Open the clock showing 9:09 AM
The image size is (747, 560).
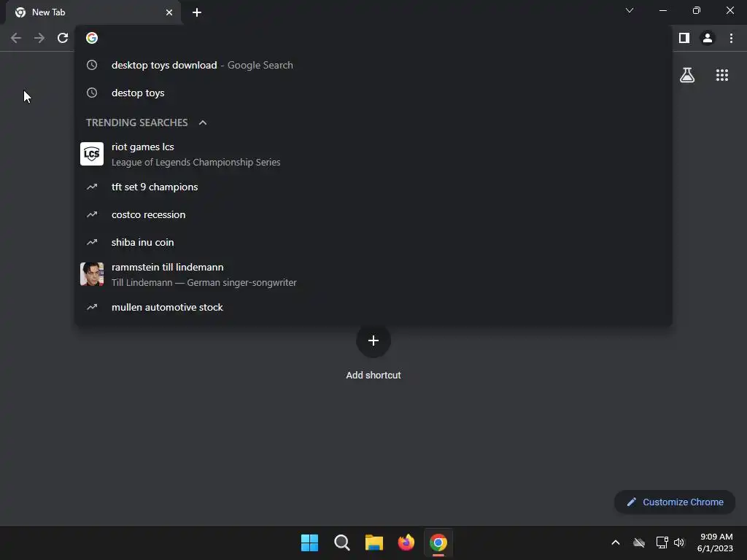pos(715,542)
